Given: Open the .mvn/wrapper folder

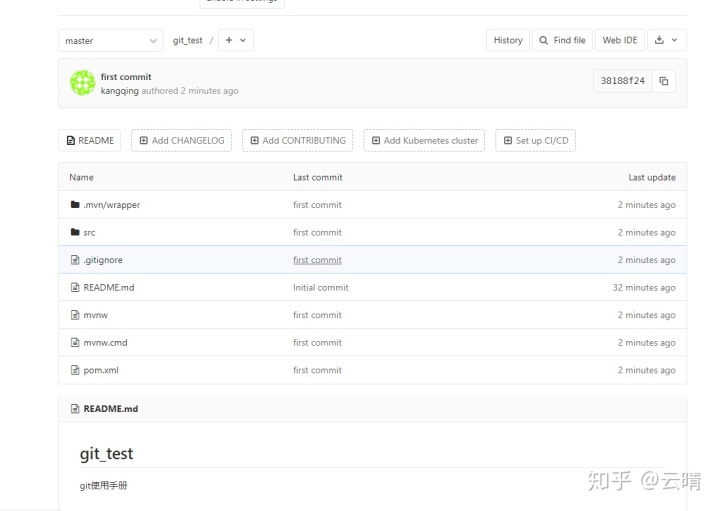Looking at the screenshot, I should click(112, 205).
